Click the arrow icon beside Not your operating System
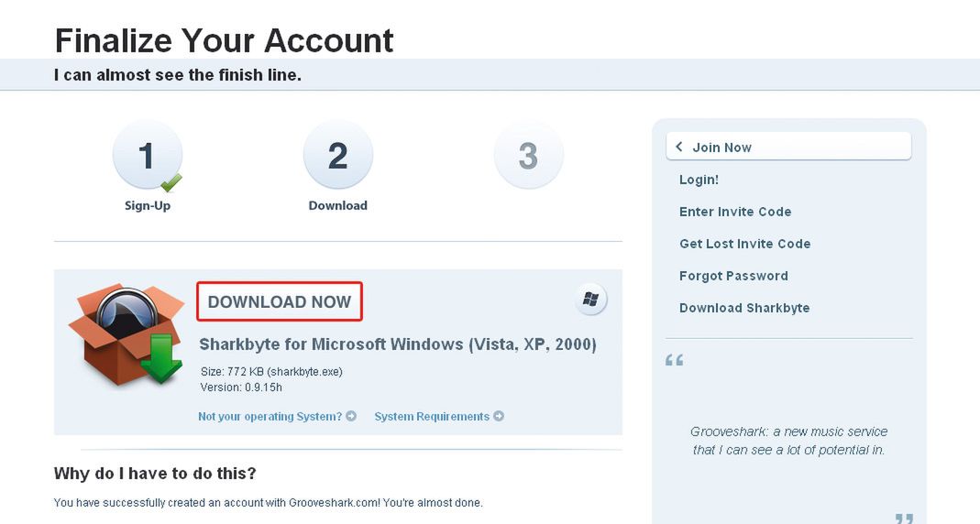Screen dimensions: 980x524 (x=351, y=417)
